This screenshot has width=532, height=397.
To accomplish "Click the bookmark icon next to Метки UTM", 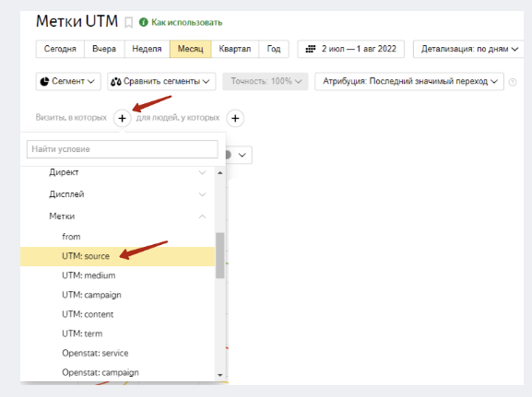I will point(128,23).
